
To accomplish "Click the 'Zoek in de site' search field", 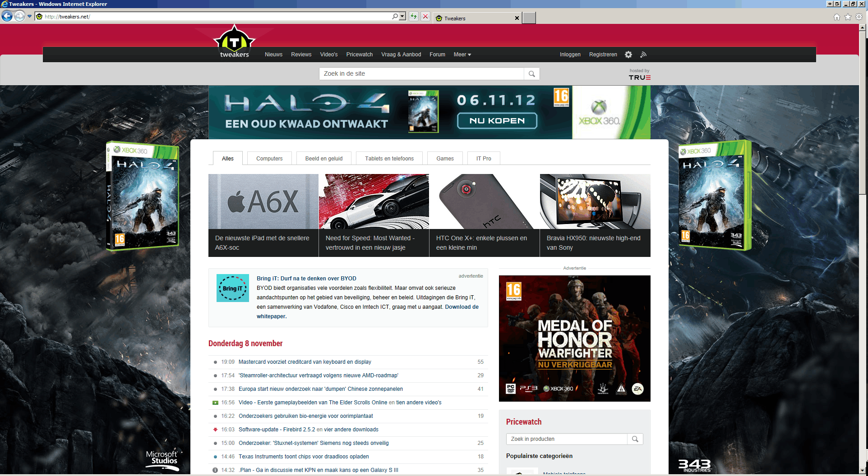I will coord(421,73).
